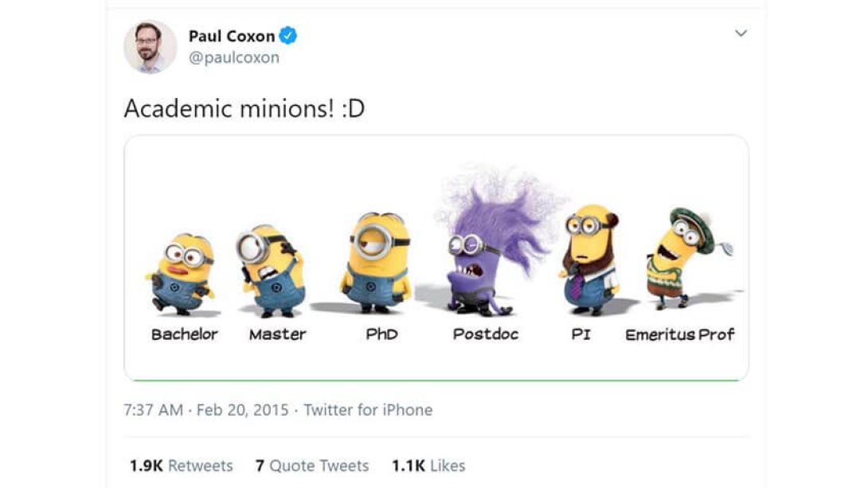Open the Paul Coxon display name
This screenshot has height=488, width=868.
point(231,37)
